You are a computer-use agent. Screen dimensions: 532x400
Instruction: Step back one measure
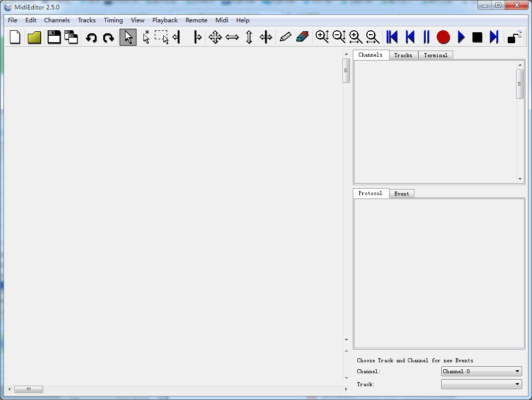[410, 37]
